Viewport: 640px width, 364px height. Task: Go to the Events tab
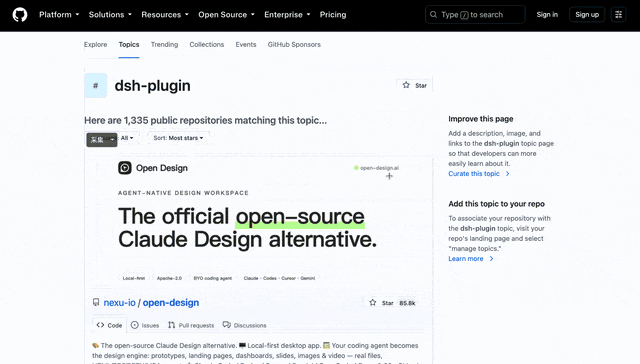click(246, 44)
